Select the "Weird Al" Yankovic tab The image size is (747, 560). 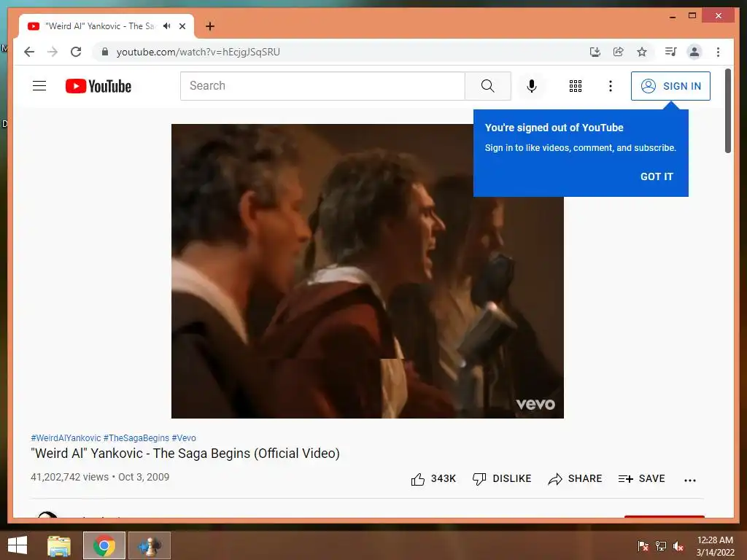pos(107,26)
